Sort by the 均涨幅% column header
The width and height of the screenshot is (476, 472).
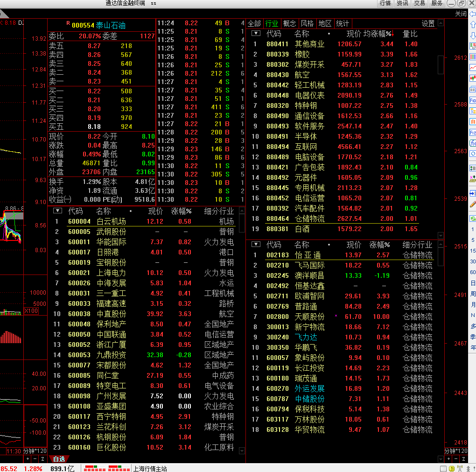pos(377,34)
